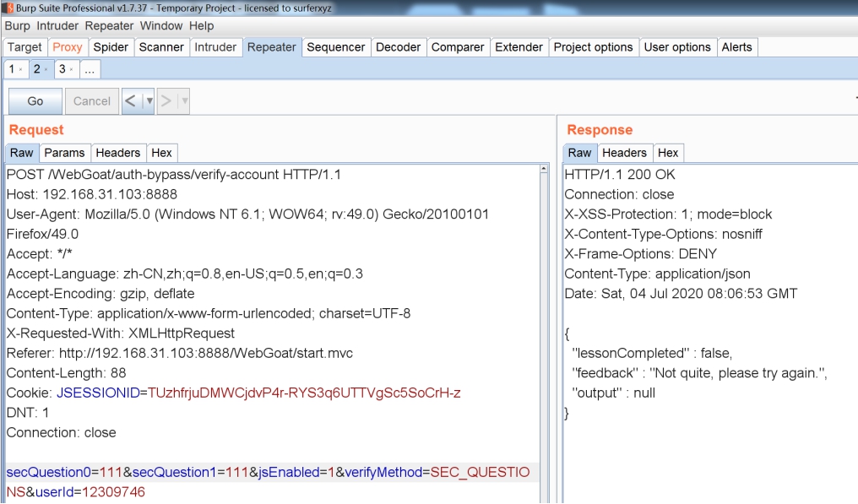Close Repeater tab 2 with its x
Image resolution: width=858 pixels, height=504 pixels.
click(x=46, y=69)
